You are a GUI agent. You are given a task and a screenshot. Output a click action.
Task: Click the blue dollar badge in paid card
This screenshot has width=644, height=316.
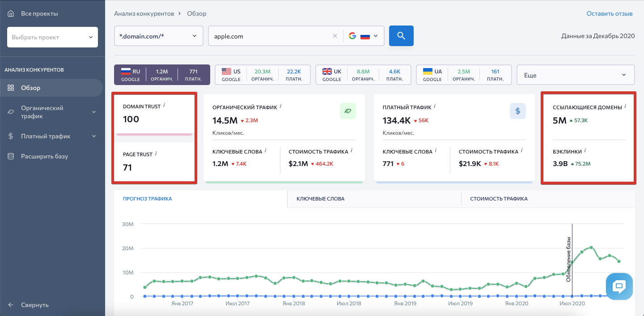point(518,111)
